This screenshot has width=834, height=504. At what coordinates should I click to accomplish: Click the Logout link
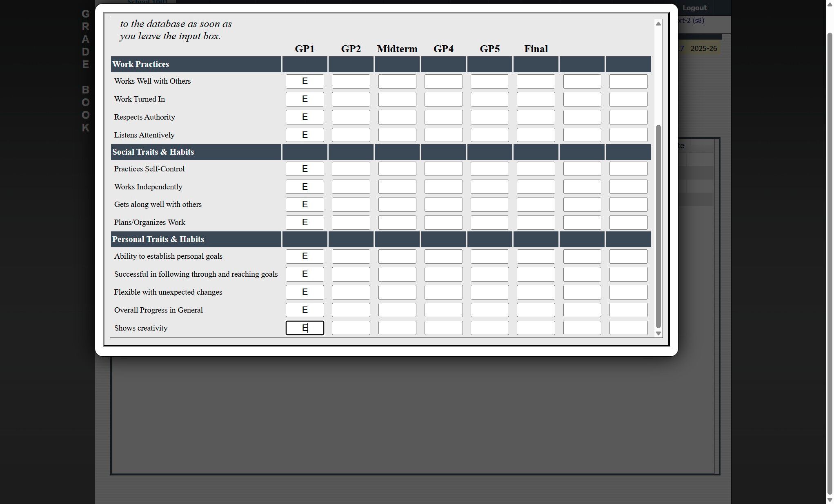click(x=694, y=8)
